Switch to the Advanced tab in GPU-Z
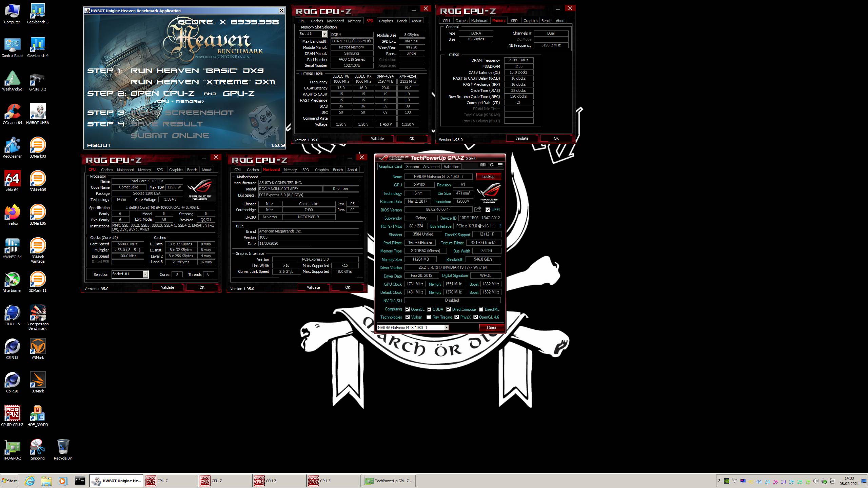Screen dimensions: 868x488 [x=431, y=166]
